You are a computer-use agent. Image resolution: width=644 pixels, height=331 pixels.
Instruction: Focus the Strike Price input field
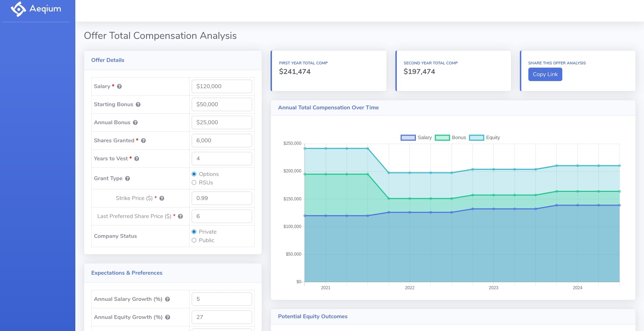click(222, 198)
